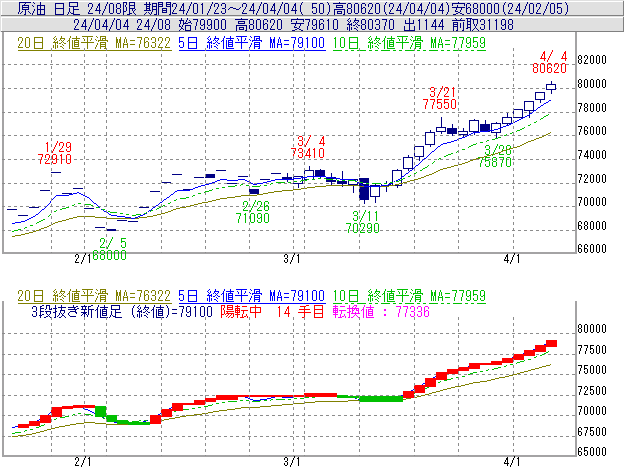
Task: Click the 14 手目 count text
Action: click(x=300, y=311)
